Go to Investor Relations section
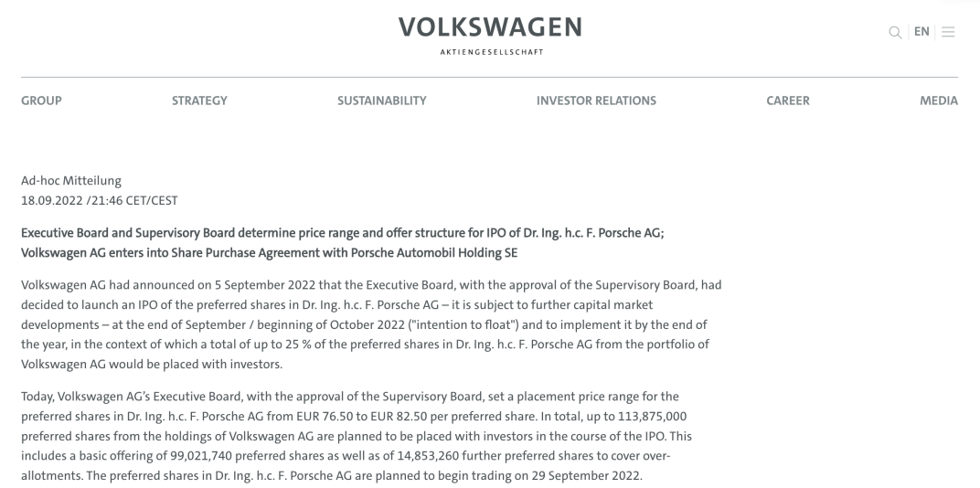The image size is (980, 488). [596, 101]
